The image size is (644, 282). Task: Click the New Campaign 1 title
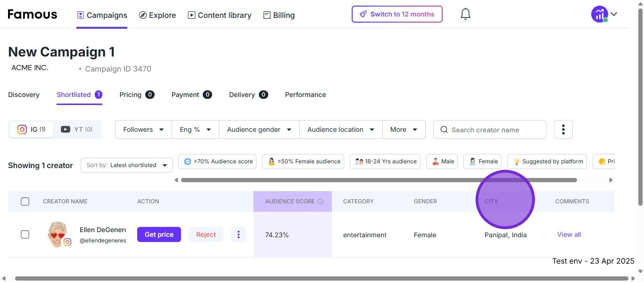(62, 52)
